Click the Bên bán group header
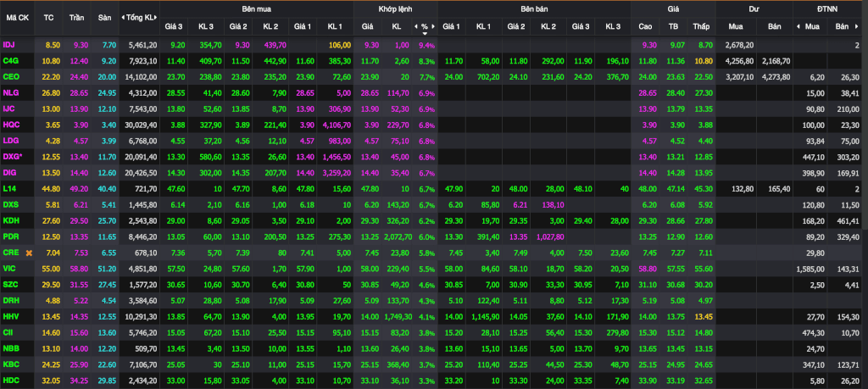Image resolution: width=868 pixels, height=389 pixels. [x=534, y=8]
